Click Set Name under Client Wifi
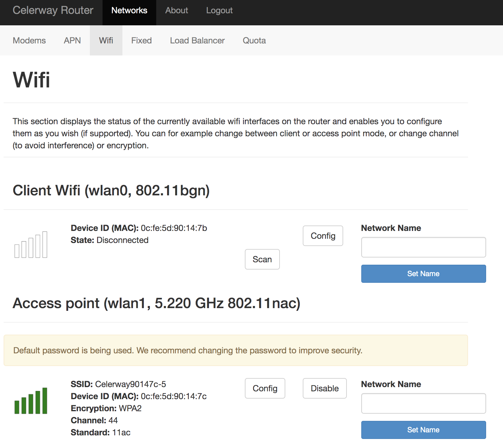Image resolution: width=503 pixels, height=448 pixels. click(423, 273)
